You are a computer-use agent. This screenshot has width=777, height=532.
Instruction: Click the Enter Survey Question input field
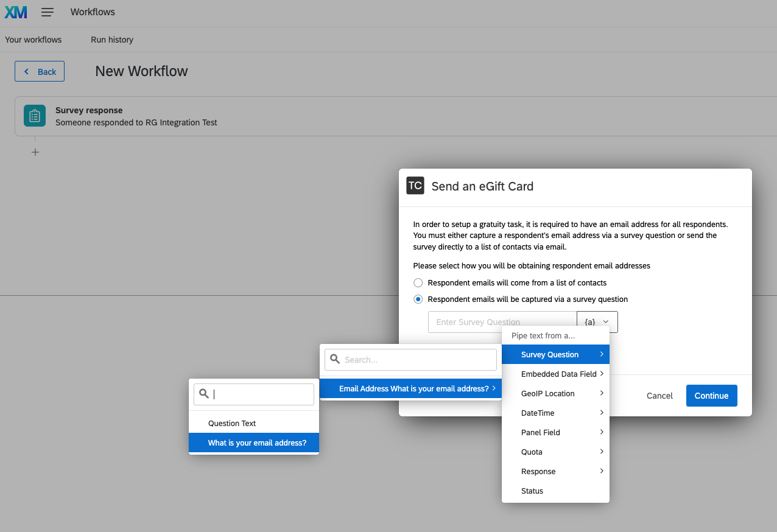click(487, 321)
